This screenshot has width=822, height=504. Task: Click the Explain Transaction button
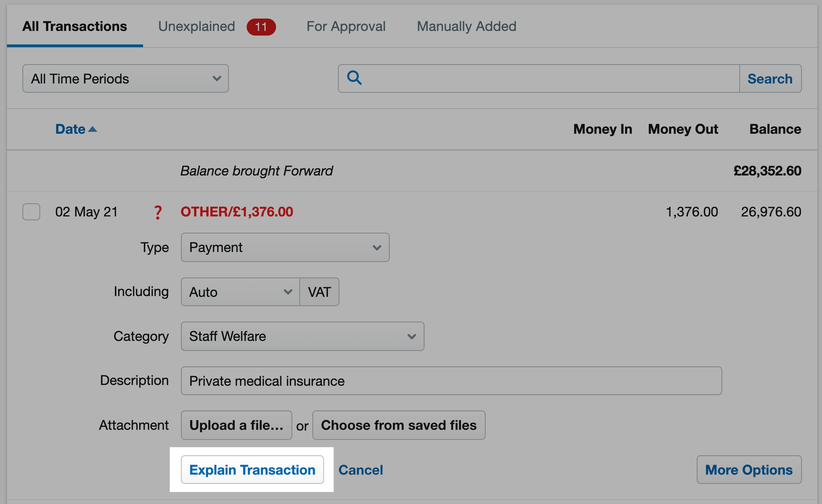(252, 470)
